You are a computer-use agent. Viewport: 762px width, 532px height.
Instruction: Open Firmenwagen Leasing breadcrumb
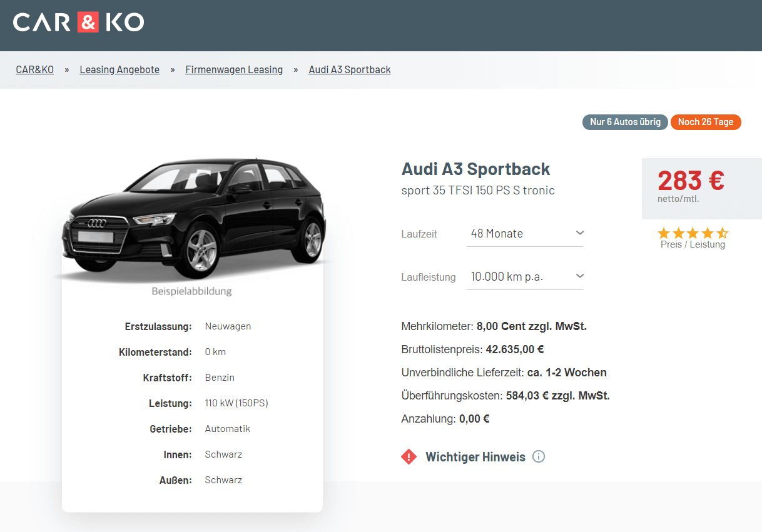tap(234, 70)
